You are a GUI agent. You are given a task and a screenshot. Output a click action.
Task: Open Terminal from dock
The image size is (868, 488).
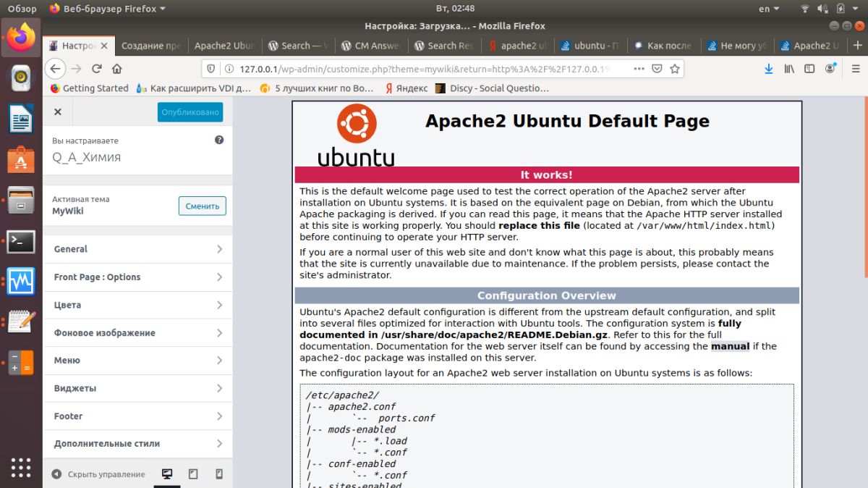coord(22,241)
